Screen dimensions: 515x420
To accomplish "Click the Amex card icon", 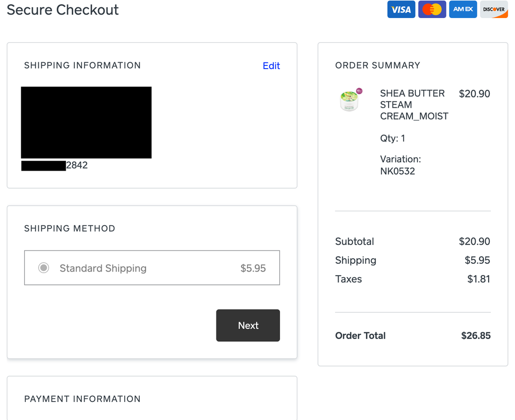I will [463, 10].
